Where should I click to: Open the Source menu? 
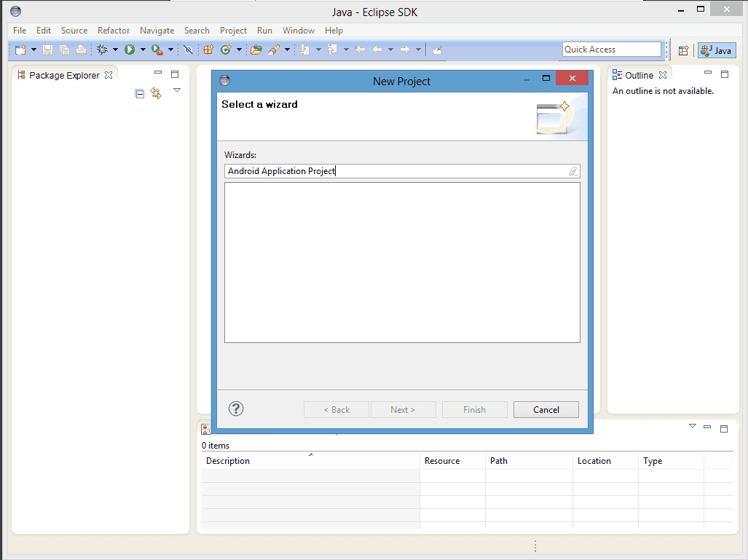74,31
